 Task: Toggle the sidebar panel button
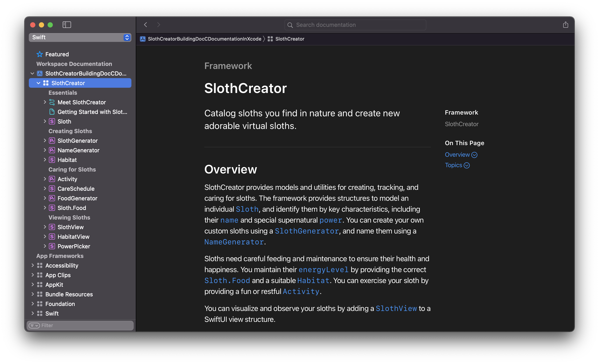(67, 25)
